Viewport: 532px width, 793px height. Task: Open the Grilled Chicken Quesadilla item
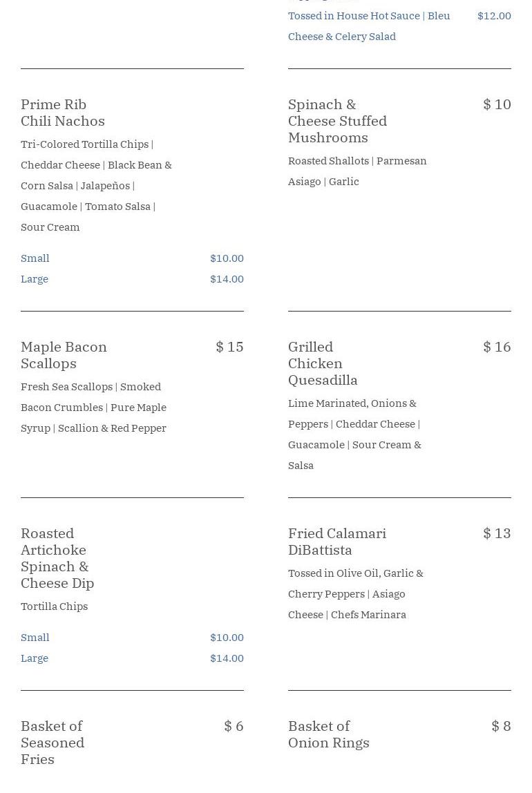tap(323, 363)
